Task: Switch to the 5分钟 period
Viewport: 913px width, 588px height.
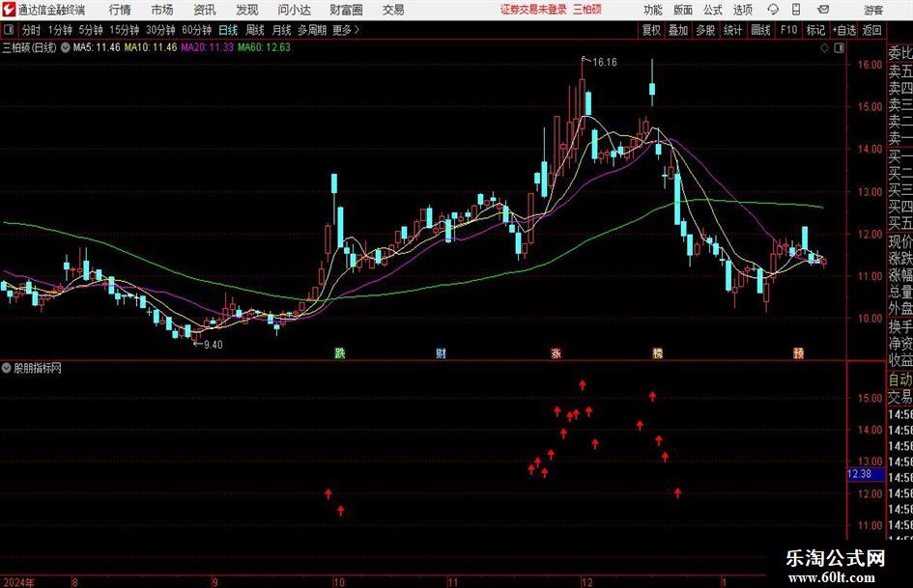Action: (x=91, y=30)
